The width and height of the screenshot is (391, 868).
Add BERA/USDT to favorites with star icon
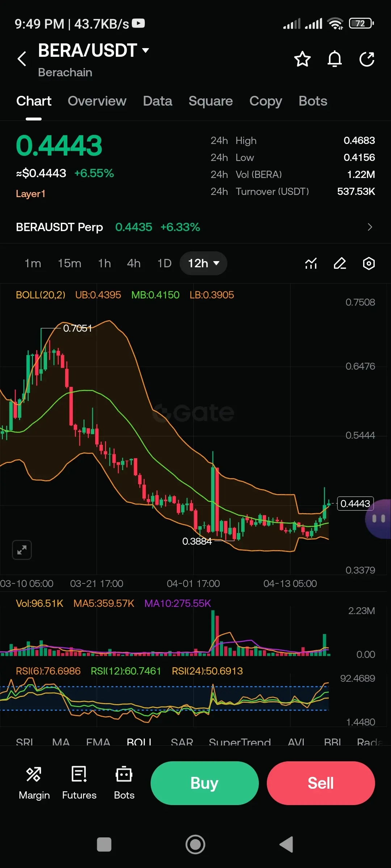302,59
